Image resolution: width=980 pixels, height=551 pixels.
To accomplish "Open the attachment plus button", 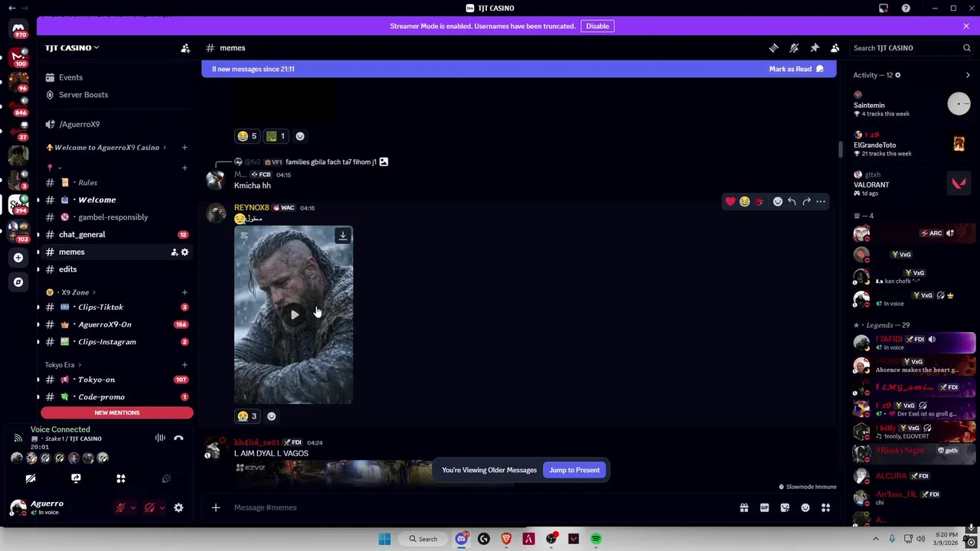I will click(x=216, y=507).
